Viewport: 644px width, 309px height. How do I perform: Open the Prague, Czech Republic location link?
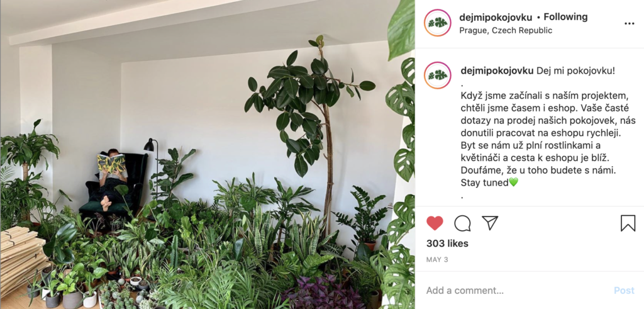(506, 30)
